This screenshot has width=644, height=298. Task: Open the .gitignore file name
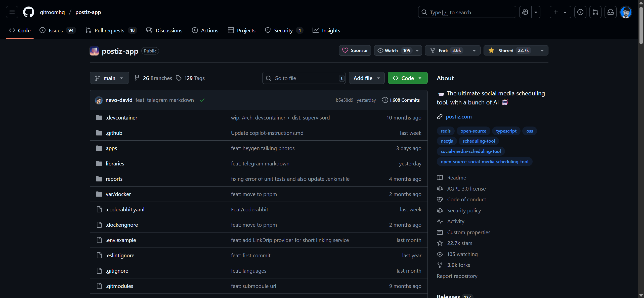[x=117, y=271]
